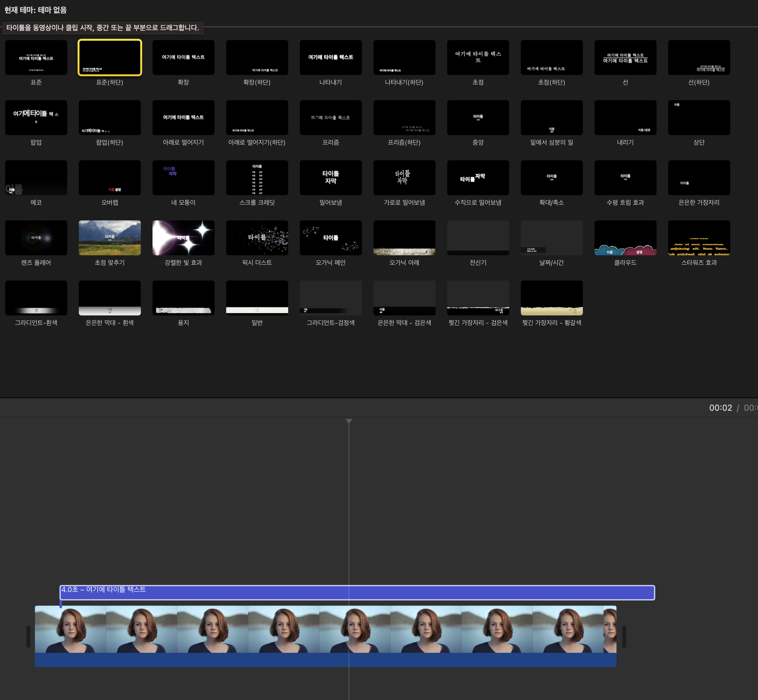Choose the 렌즈 플레어 title effect

[x=36, y=238]
